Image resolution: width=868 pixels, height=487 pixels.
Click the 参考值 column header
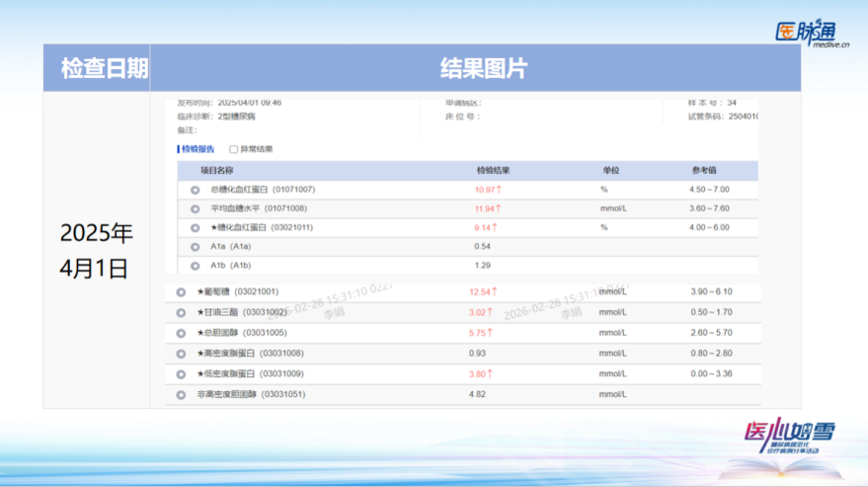[702, 170]
